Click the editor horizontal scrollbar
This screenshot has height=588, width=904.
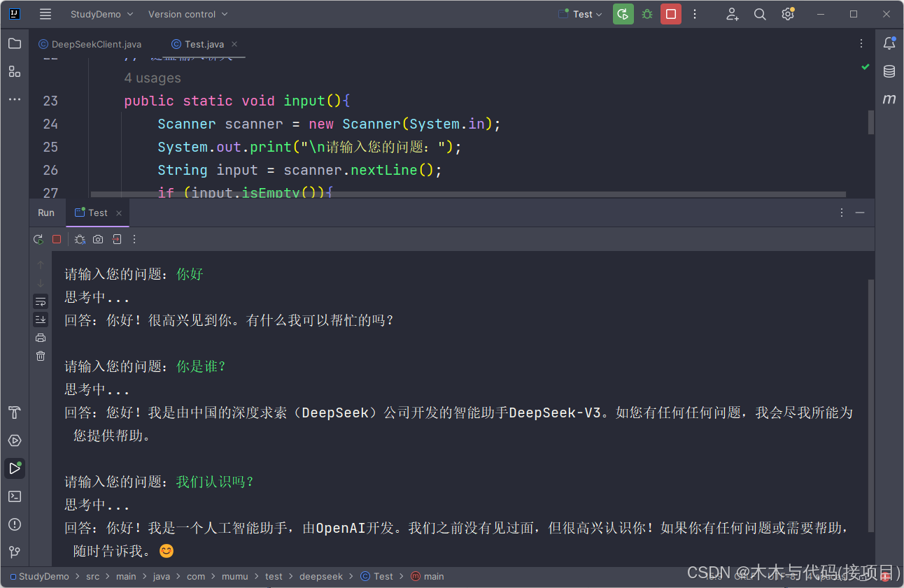[x=468, y=194]
